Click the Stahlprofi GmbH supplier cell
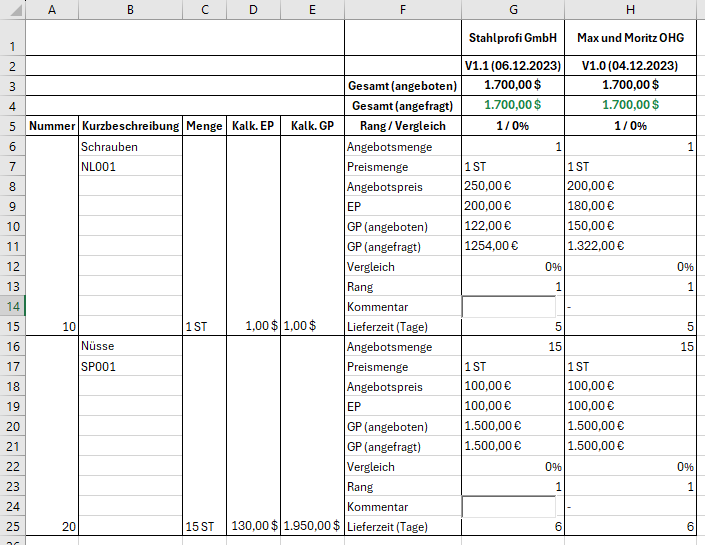The width and height of the screenshot is (705, 545). click(512, 38)
